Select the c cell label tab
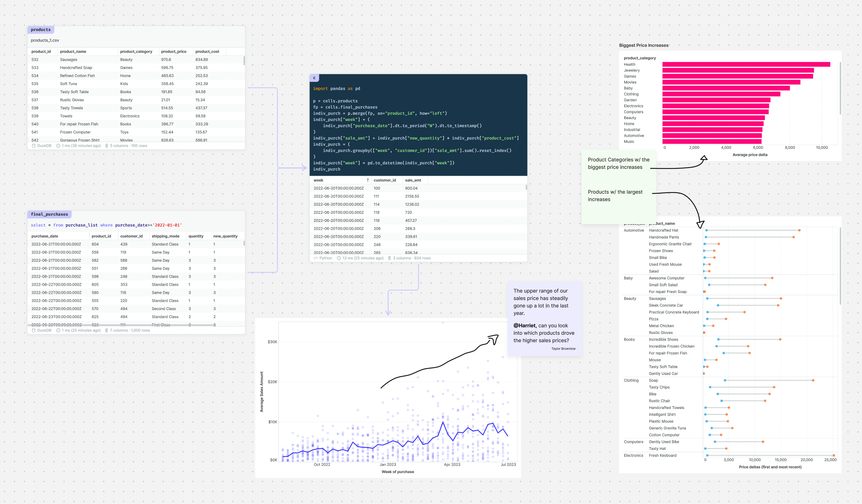 point(314,78)
